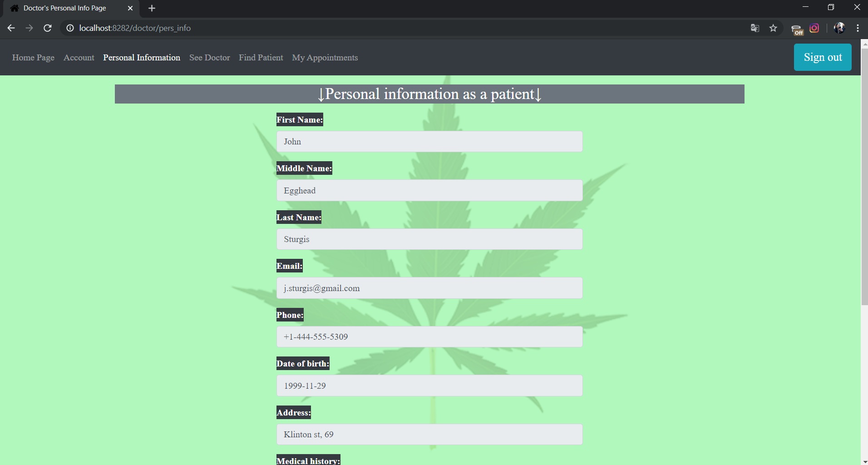Image resolution: width=868 pixels, height=465 pixels.
Task: Bookmark this page with the star icon
Action: (x=774, y=28)
